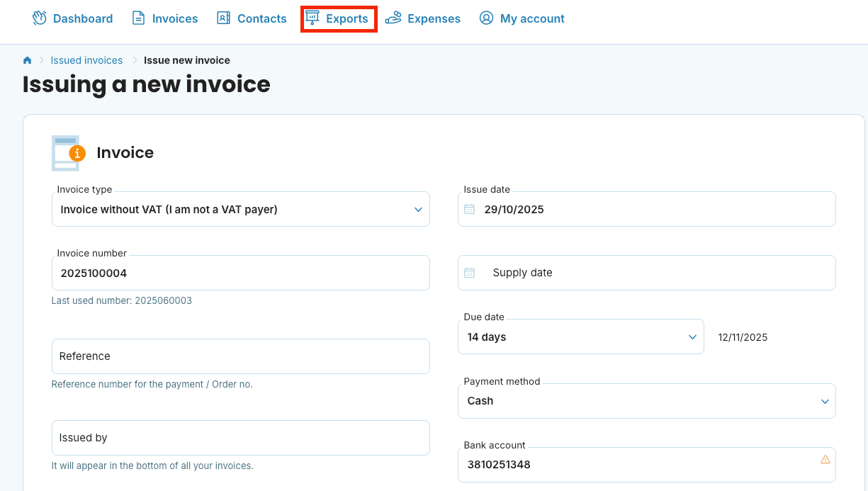Image resolution: width=868 pixels, height=491 pixels.
Task: Focus the Reference input field
Action: (x=241, y=356)
